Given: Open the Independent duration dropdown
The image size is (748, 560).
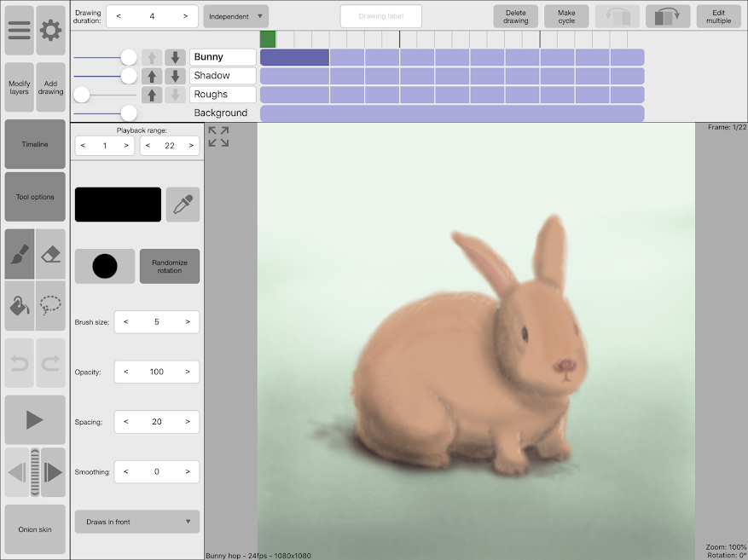Looking at the screenshot, I should [x=235, y=15].
